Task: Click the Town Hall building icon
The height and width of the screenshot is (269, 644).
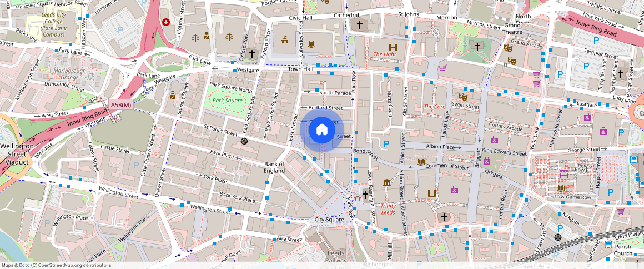Action: pos(285,39)
